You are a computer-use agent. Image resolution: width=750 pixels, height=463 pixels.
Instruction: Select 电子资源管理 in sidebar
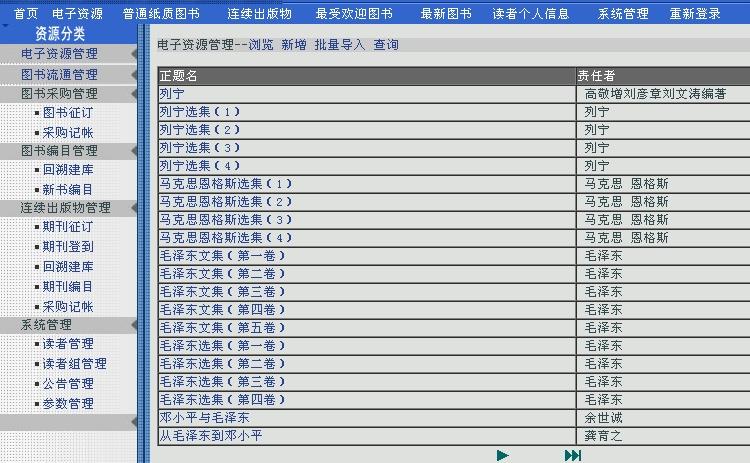pos(59,54)
